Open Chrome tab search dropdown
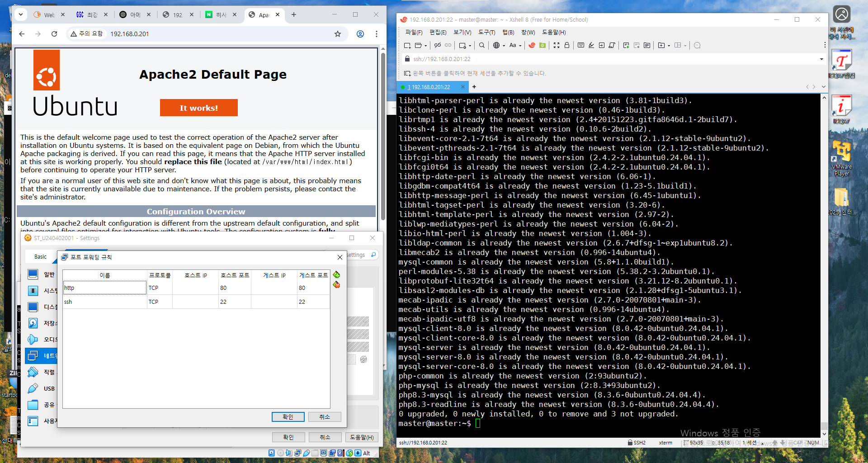This screenshot has height=463, width=868. click(x=21, y=14)
